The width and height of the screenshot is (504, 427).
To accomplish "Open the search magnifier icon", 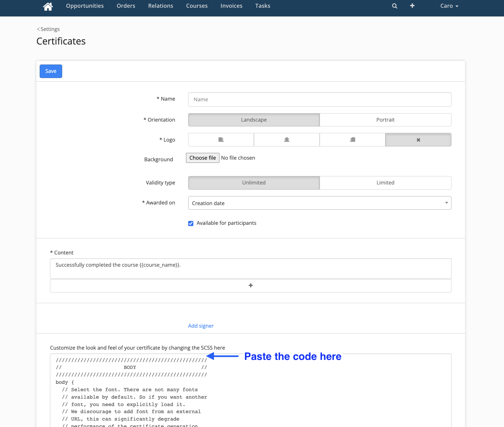I will click(x=394, y=6).
